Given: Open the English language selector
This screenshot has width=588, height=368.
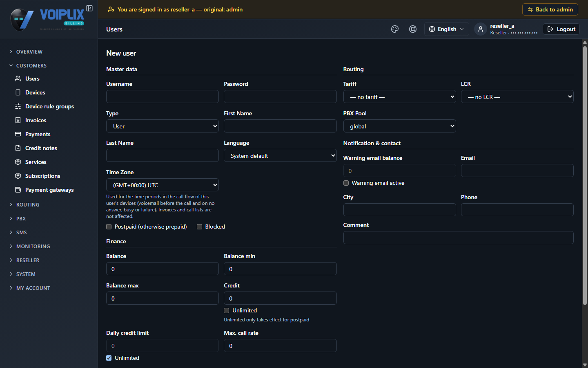Looking at the screenshot, I should [x=447, y=29].
